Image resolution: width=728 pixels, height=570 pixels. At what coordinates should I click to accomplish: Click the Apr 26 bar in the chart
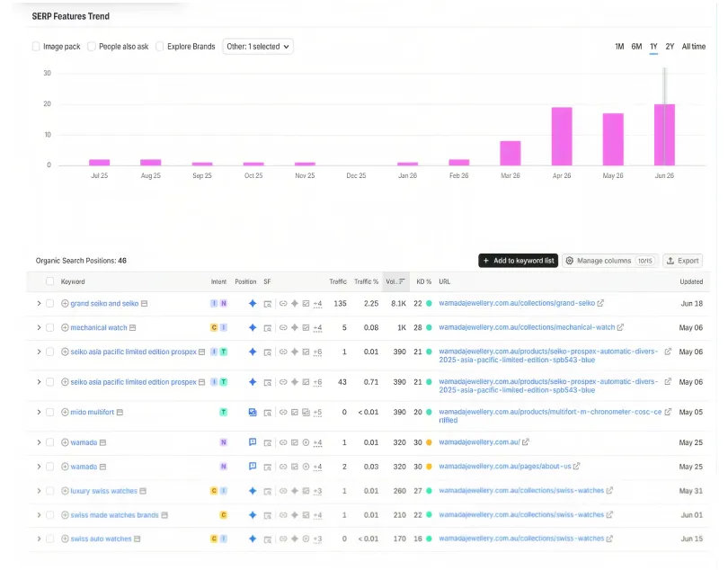pyautogui.click(x=562, y=136)
